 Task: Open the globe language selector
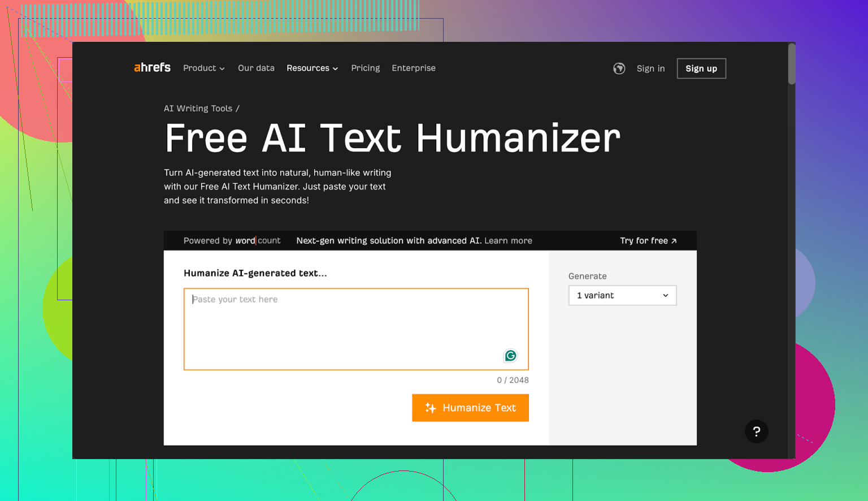[619, 68]
